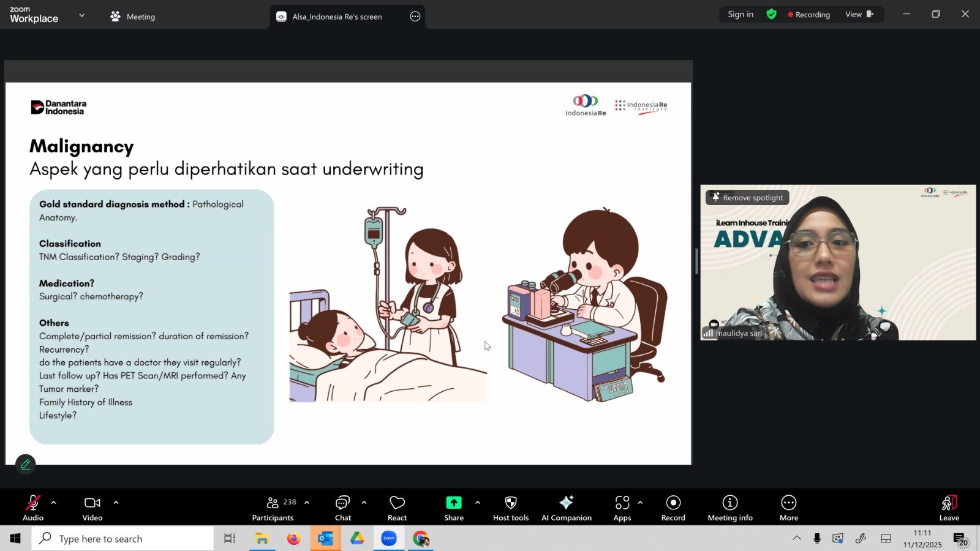
Task: Click Remove spotlight on the speaker video
Action: pyautogui.click(x=747, y=198)
